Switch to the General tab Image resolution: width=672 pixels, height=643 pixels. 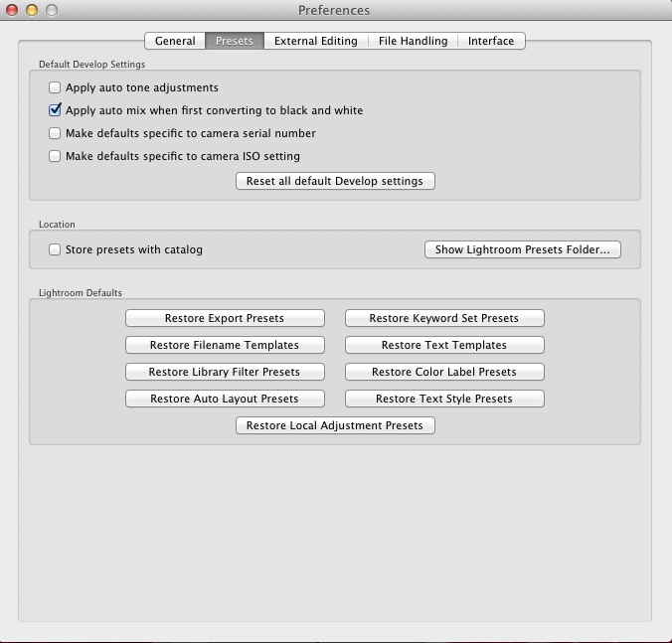tap(175, 41)
